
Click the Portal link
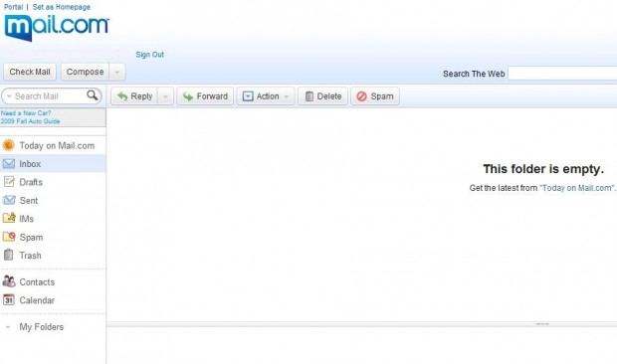pos(13,7)
